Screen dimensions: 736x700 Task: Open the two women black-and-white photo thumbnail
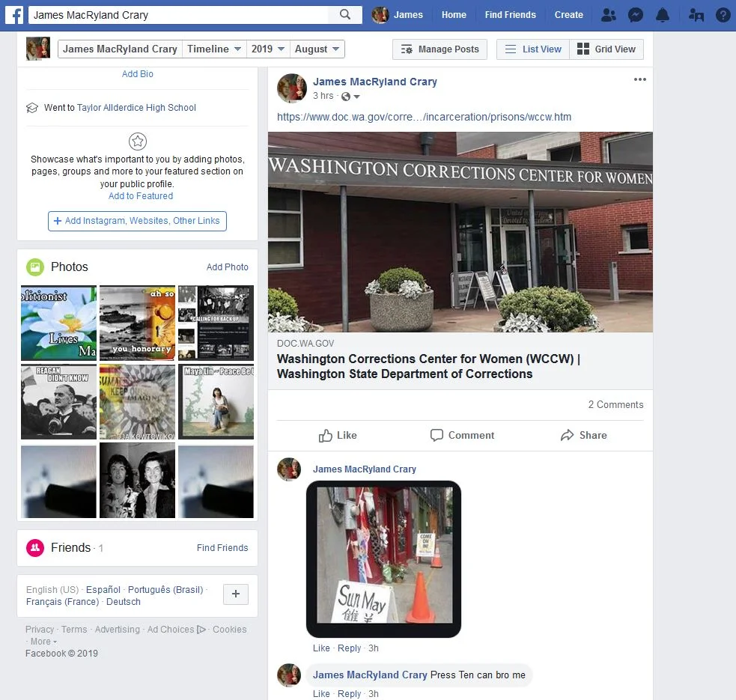click(x=138, y=481)
